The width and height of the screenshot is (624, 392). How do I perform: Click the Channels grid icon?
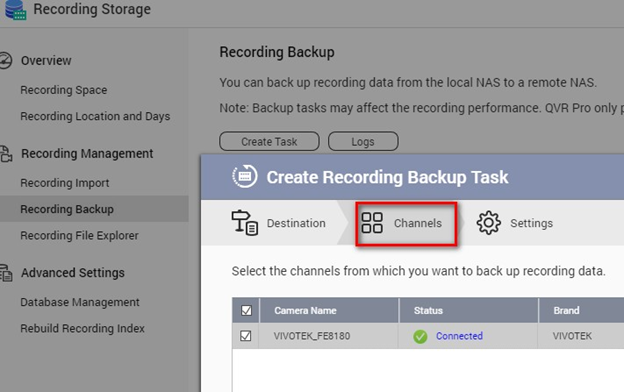click(372, 223)
